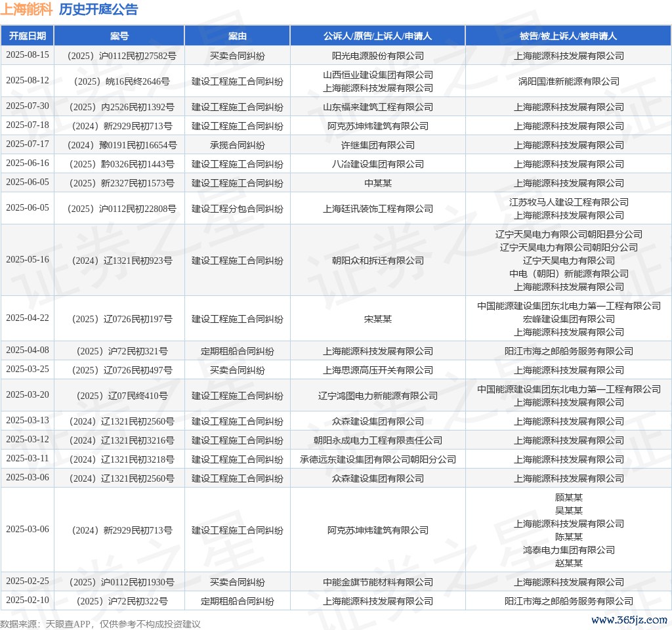Screen dimensions: 672x630
Task: Click defendant 宏峰建设集团有限公司
Action: pos(568,319)
